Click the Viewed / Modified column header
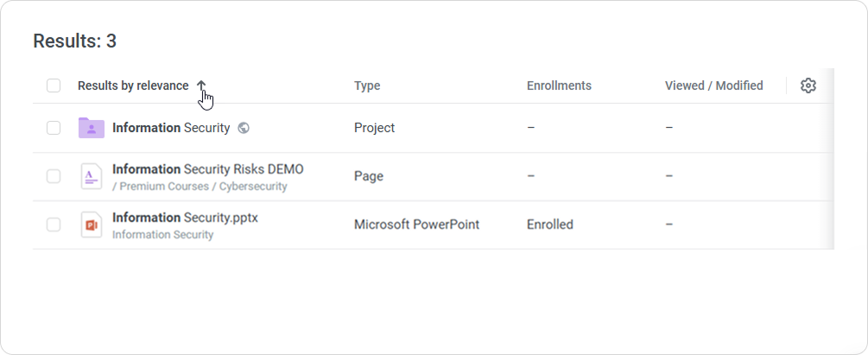This screenshot has width=868, height=355. [713, 86]
